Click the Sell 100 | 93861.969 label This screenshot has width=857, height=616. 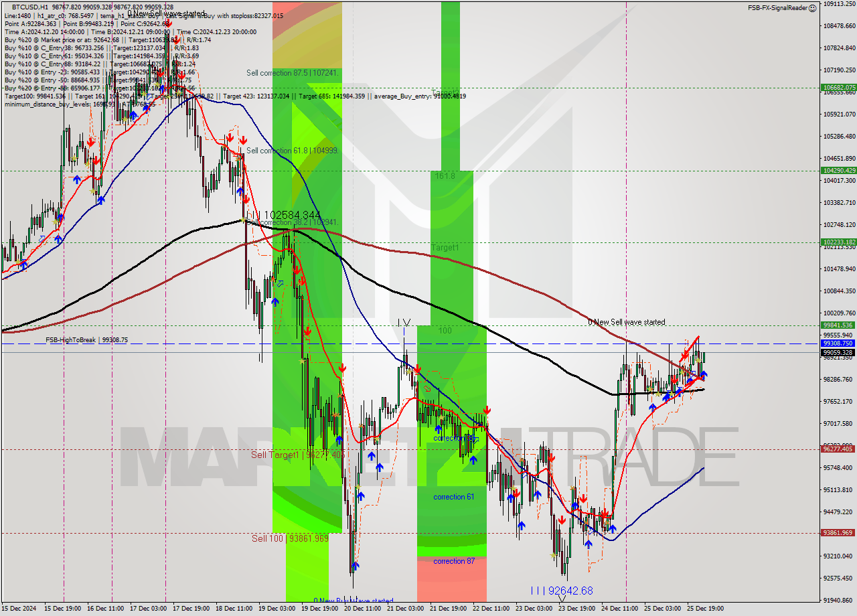(290, 538)
